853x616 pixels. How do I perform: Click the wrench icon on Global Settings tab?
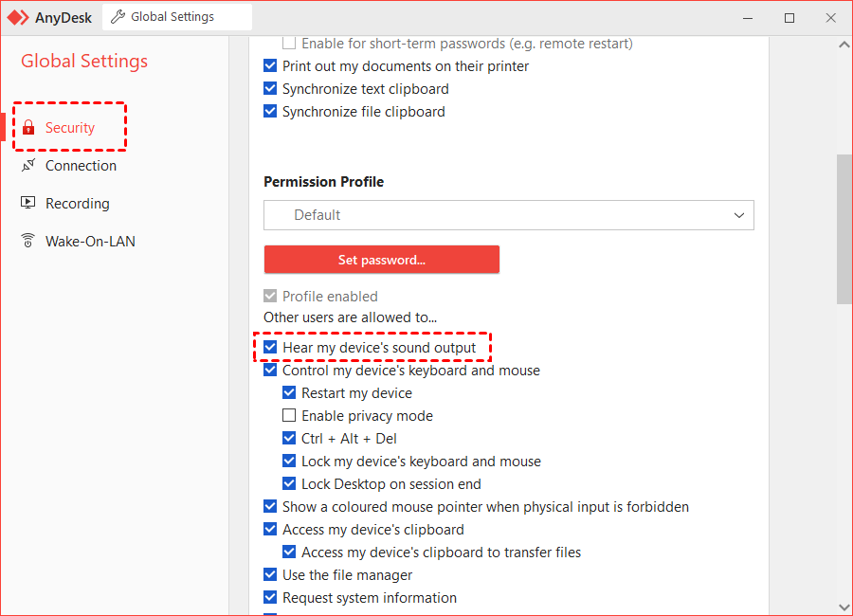[118, 17]
